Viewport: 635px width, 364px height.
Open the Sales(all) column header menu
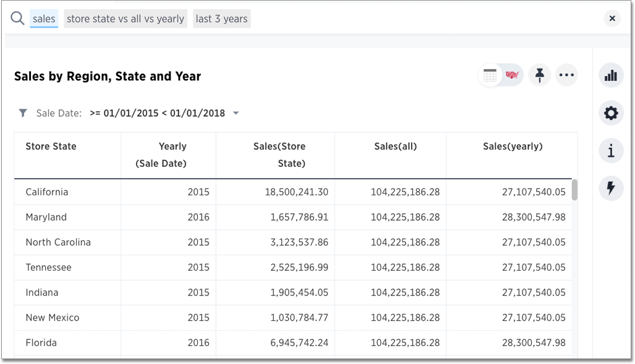[395, 146]
